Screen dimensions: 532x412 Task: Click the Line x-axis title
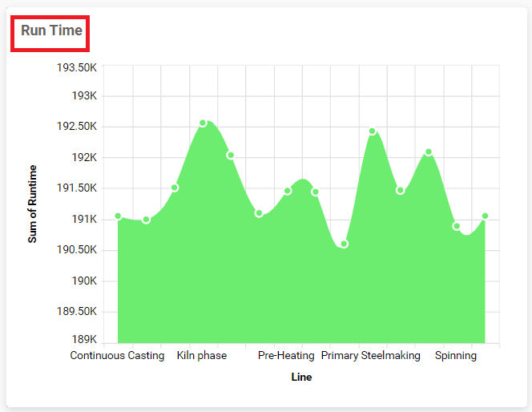click(x=301, y=377)
